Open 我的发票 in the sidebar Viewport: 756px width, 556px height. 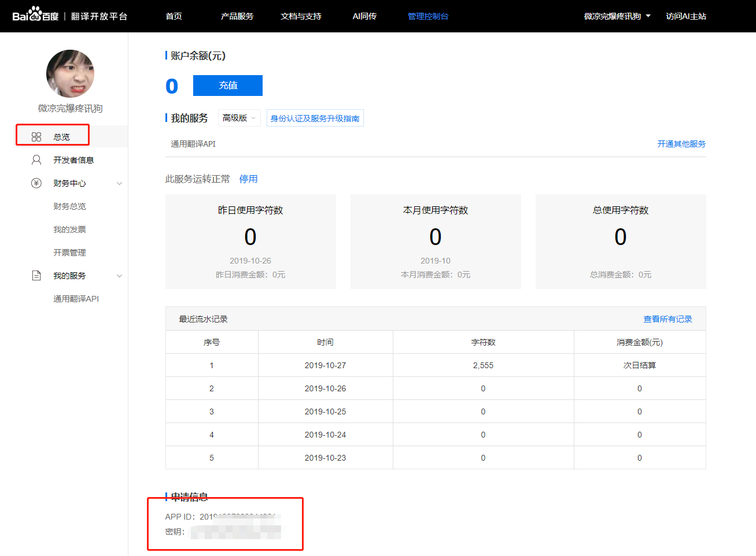pos(69,229)
